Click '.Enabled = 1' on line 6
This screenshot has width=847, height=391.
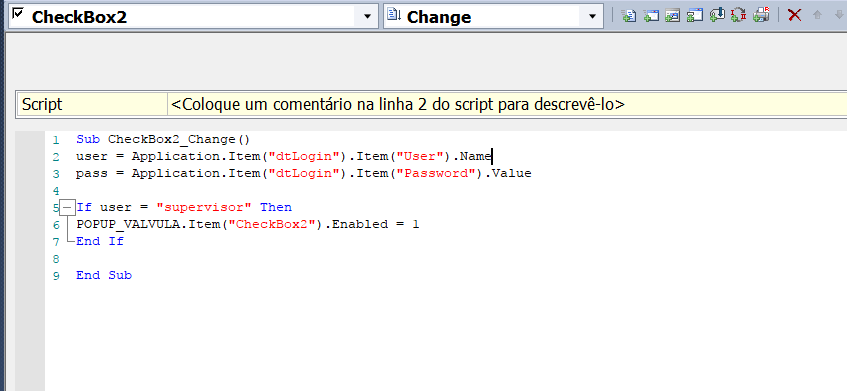point(371,224)
